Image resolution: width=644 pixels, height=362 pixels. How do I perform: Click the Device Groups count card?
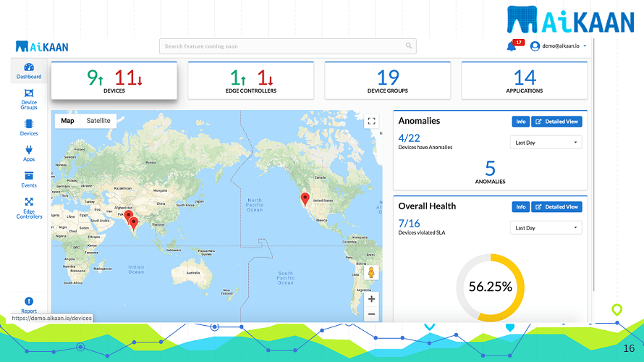(x=388, y=80)
